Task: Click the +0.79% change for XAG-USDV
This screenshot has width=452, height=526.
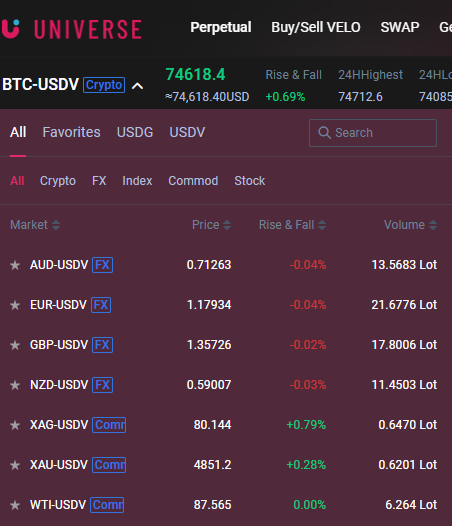Action: coord(306,425)
